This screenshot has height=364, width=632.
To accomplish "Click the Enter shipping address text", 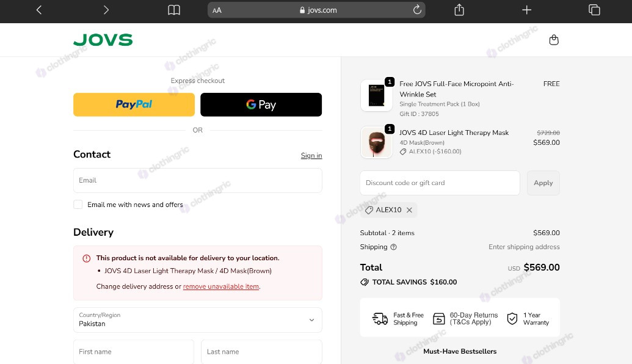I will pos(524,247).
